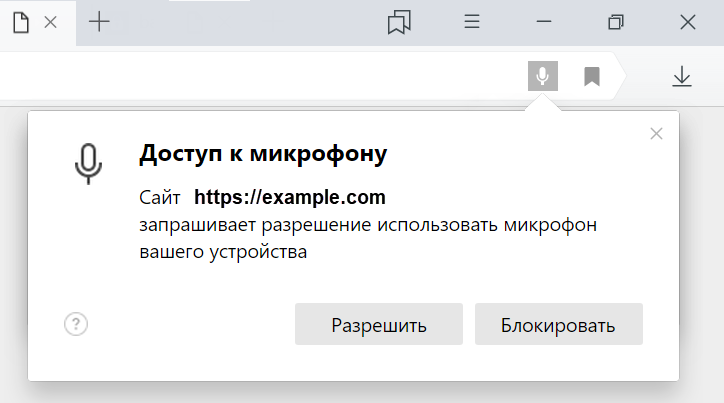Bookmark this page with the ribbon icon

(591, 76)
